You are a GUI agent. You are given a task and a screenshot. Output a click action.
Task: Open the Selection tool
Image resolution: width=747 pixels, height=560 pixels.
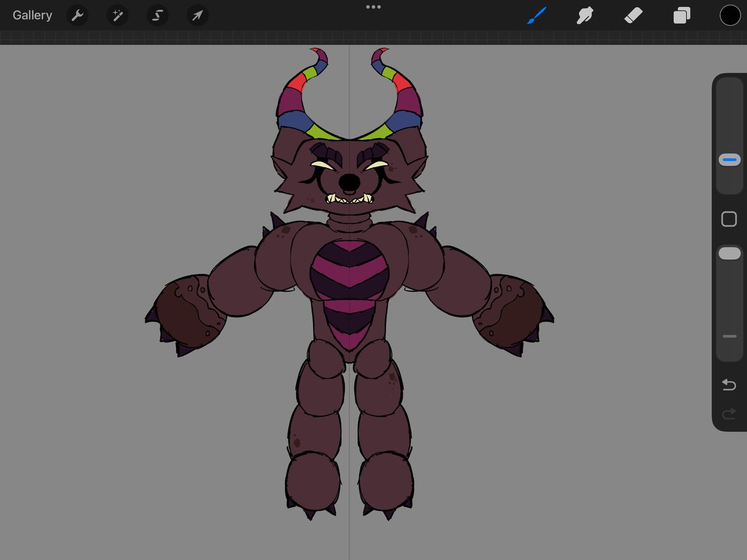(157, 16)
